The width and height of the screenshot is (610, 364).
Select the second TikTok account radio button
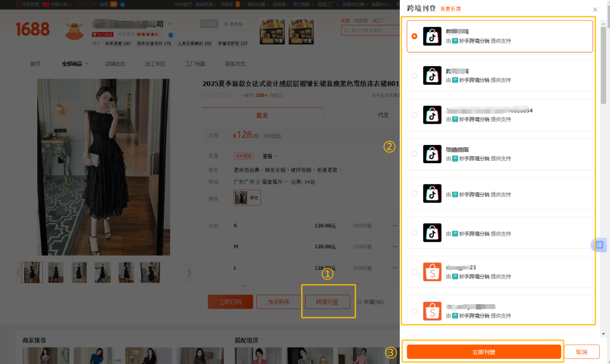coord(415,75)
